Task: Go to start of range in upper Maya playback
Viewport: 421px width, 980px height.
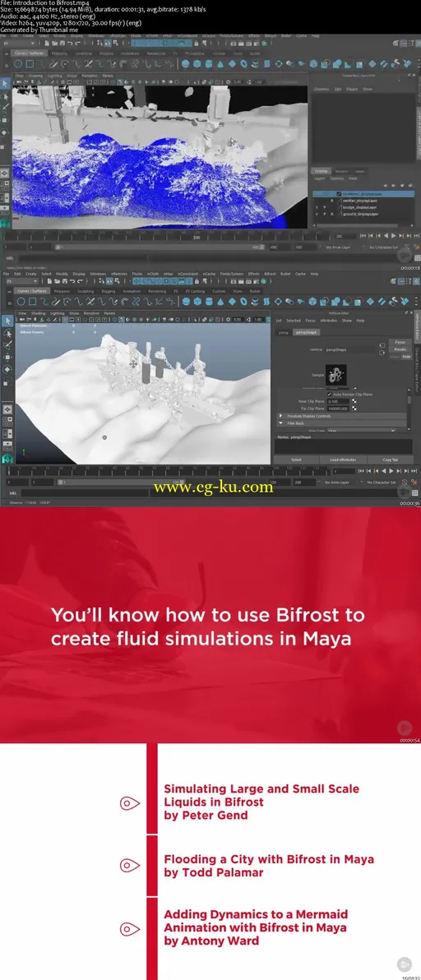Action: point(363,236)
